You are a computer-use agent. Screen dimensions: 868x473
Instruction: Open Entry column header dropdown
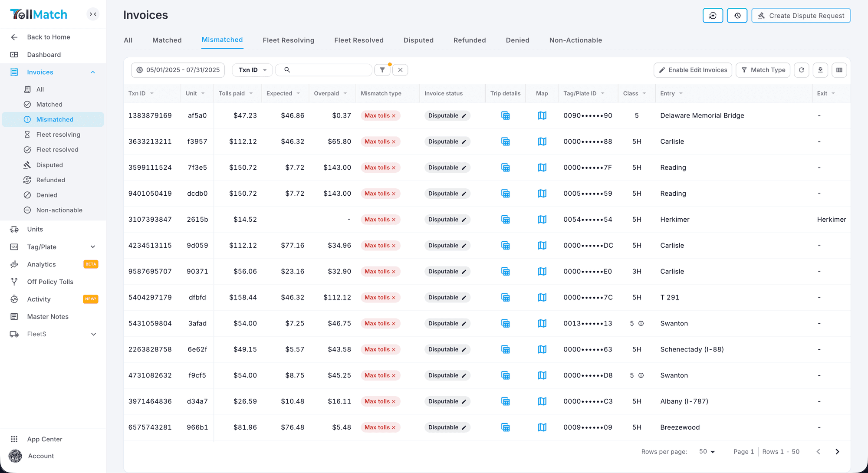pos(681,93)
